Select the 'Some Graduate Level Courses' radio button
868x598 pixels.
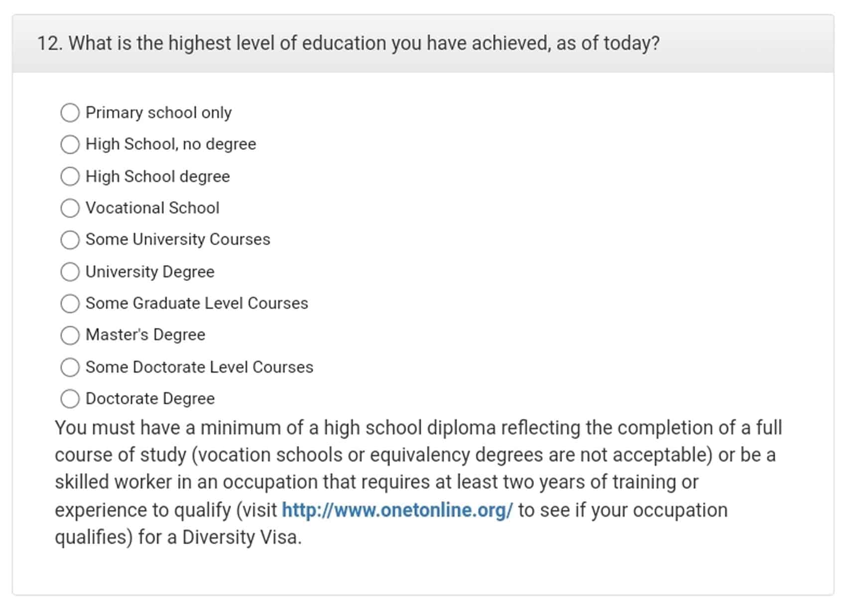tap(70, 303)
